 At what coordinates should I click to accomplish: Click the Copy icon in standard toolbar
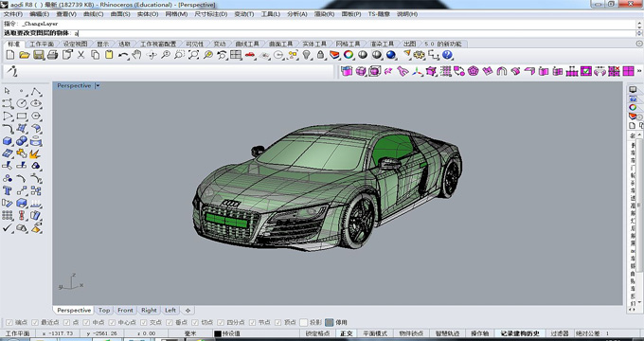click(x=95, y=55)
